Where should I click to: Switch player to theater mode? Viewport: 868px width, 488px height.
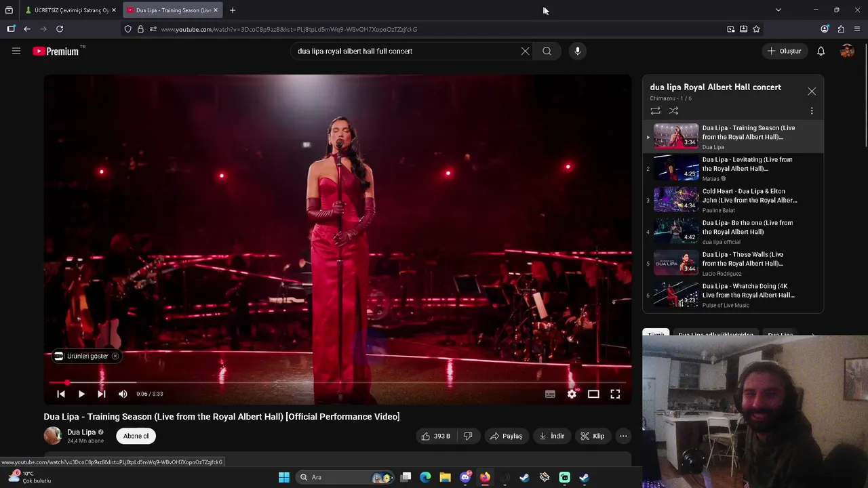click(593, 394)
